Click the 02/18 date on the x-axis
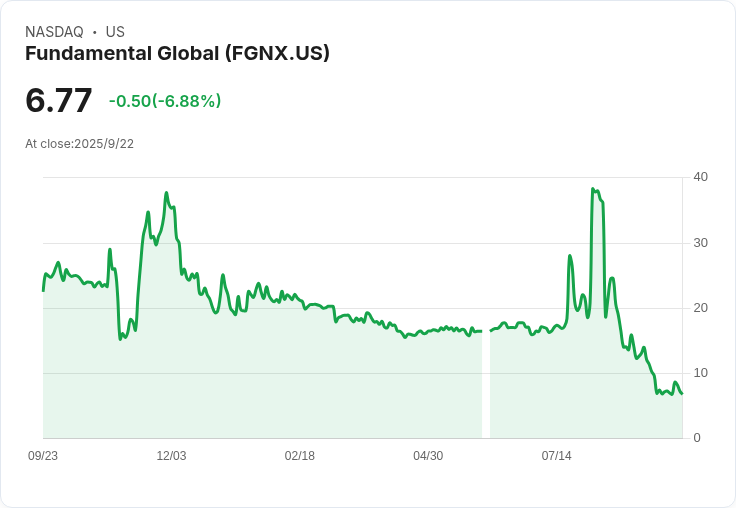This screenshot has width=736, height=508. click(299, 456)
